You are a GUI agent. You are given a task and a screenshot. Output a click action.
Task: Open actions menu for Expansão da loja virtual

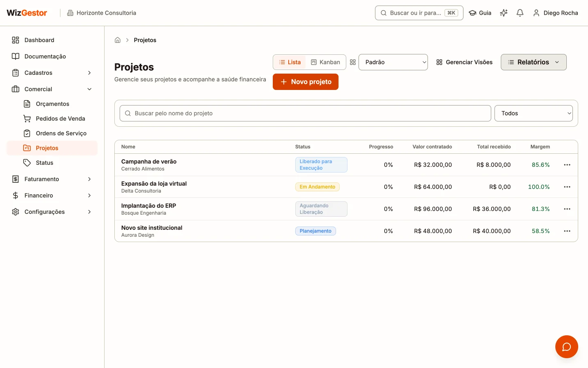coord(567,187)
